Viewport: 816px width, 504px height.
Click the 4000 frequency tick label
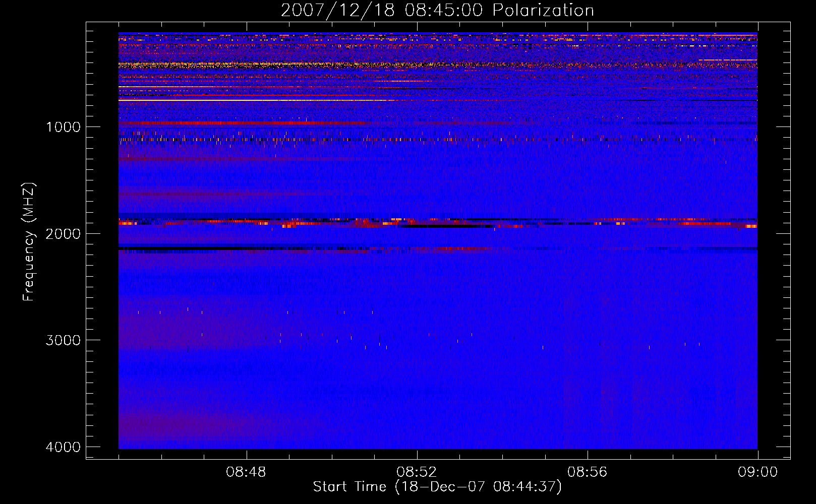click(63, 447)
